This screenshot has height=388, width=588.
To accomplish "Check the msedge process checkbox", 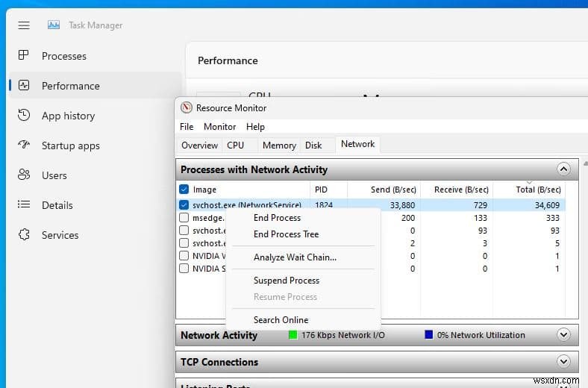I will (184, 217).
